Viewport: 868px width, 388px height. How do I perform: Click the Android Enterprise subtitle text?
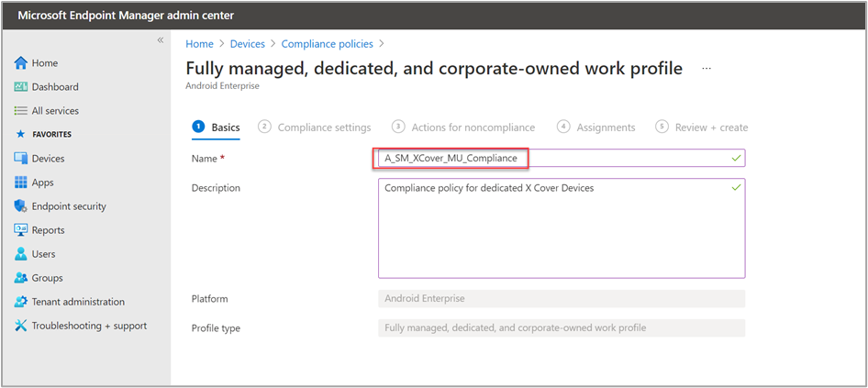tap(223, 86)
